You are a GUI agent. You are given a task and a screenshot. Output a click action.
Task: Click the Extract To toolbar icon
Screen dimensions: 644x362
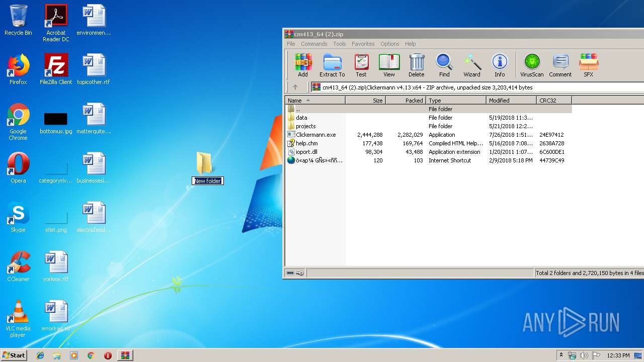pos(332,65)
